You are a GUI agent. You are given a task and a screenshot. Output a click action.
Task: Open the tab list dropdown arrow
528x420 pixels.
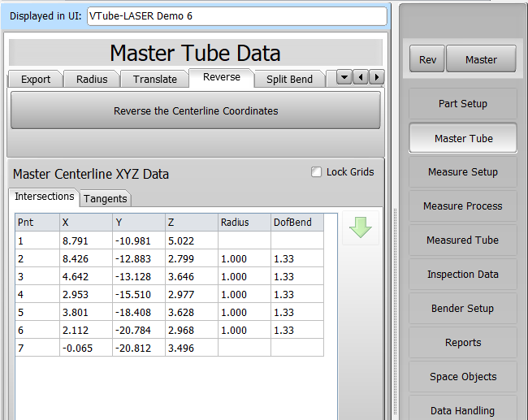point(344,77)
